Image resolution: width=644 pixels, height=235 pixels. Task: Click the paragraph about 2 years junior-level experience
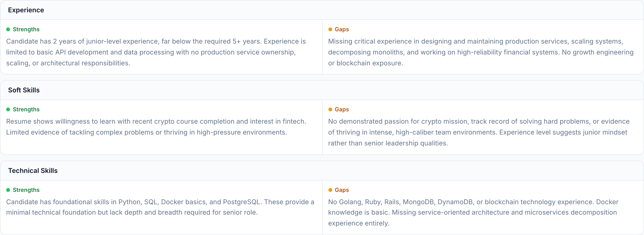156,52
